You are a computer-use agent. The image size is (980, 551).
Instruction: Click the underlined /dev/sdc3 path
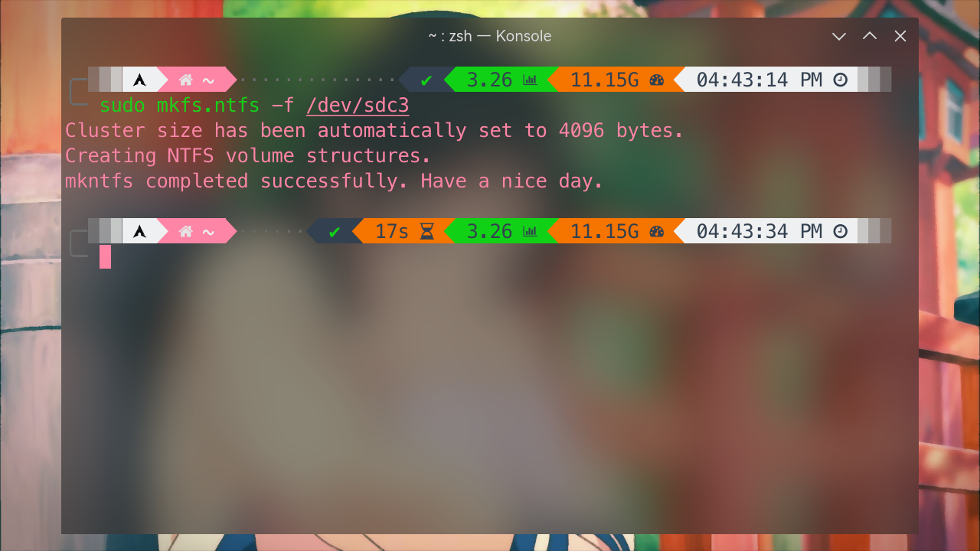coord(358,105)
